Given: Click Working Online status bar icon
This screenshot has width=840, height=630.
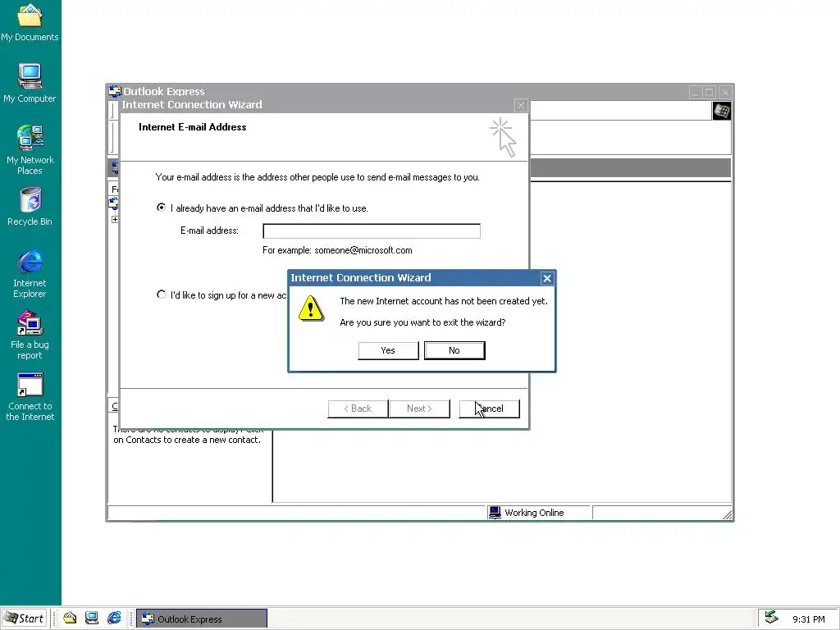Looking at the screenshot, I should pyautogui.click(x=495, y=513).
